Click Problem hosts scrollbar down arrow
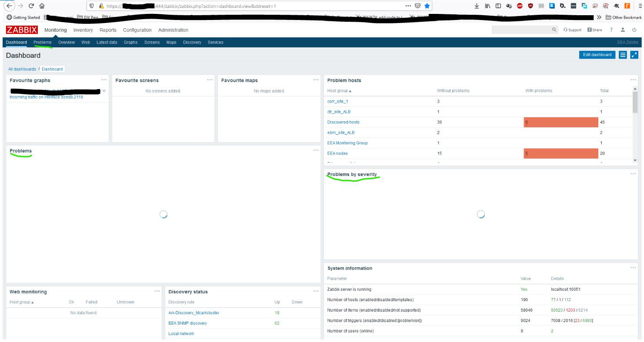The height and width of the screenshot is (342, 644). 635,160
